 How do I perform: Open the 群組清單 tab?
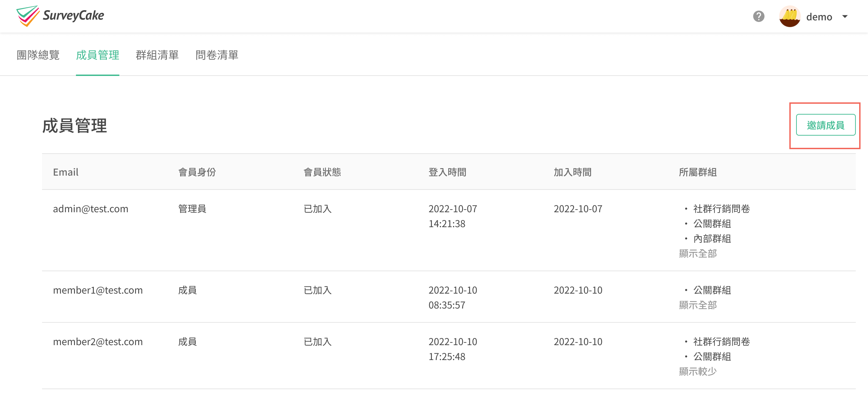(x=157, y=55)
